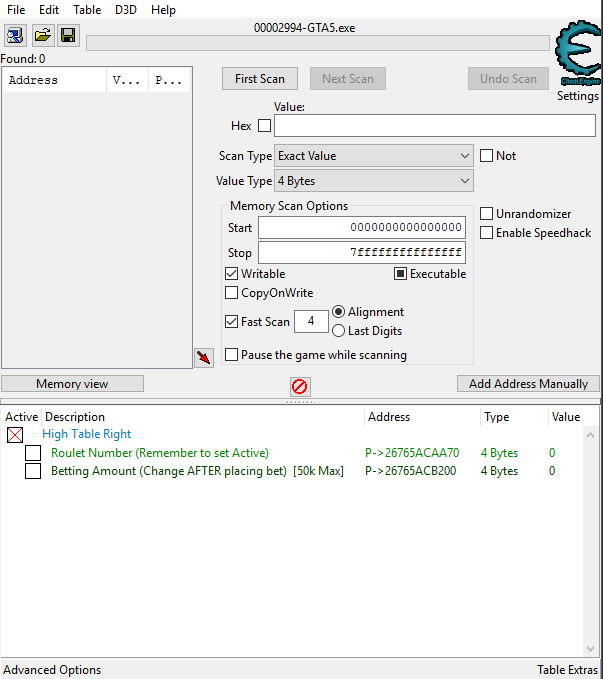603x679 pixels.
Task: Click the red arrow add-to-list icon
Action: click(204, 358)
